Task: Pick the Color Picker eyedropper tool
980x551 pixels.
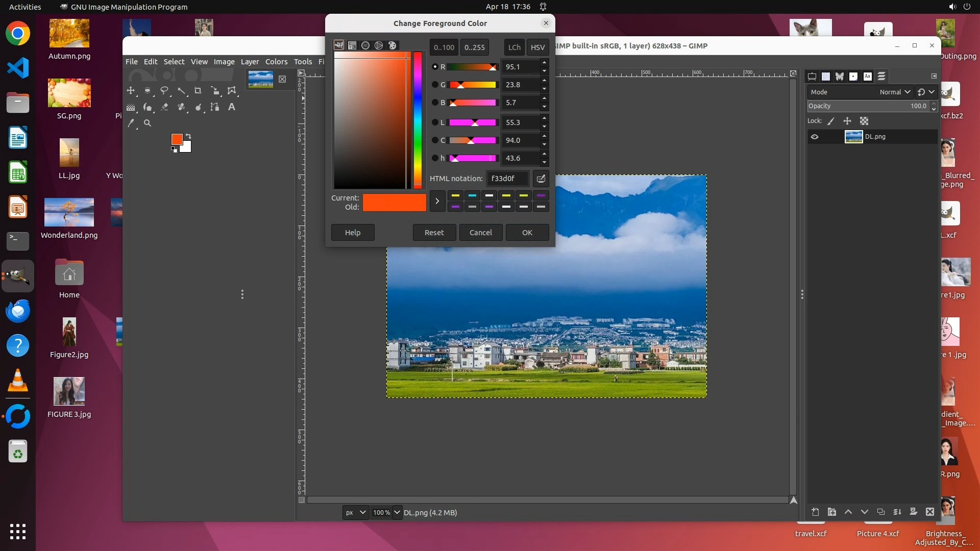Action: pyautogui.click(x=131, y=123)
